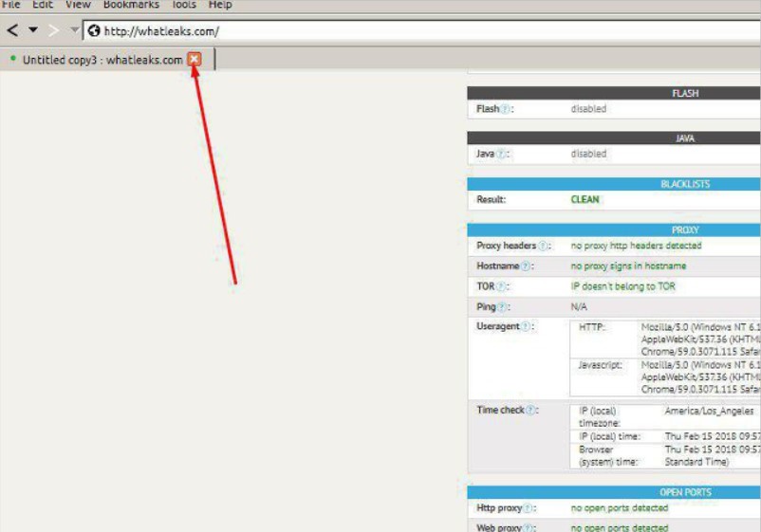Screen dimensions: 761x532
Task: Open the Bookmarks menu
Action: [x=131, y=5]
